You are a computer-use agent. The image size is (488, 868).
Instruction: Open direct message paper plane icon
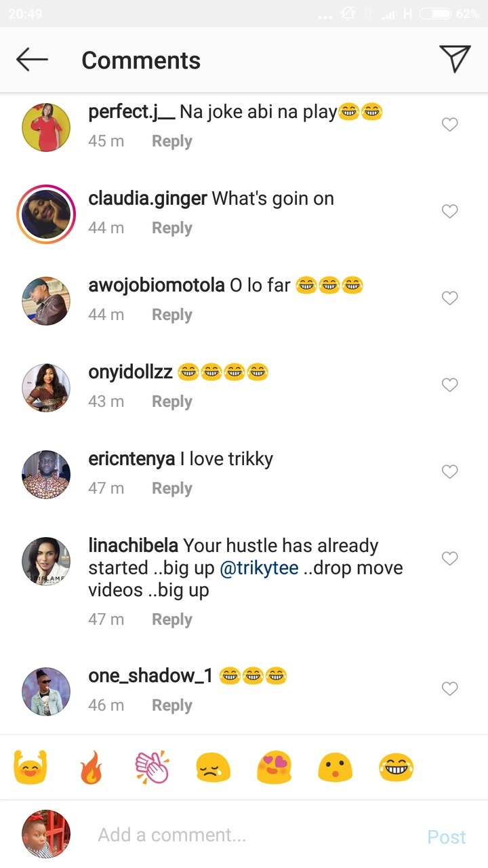click(x=454, y=59)
